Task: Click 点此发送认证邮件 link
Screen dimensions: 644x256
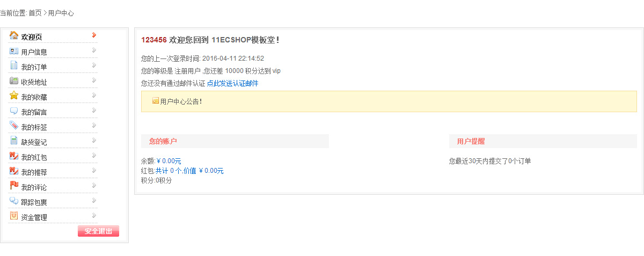Action: [232, 84]
